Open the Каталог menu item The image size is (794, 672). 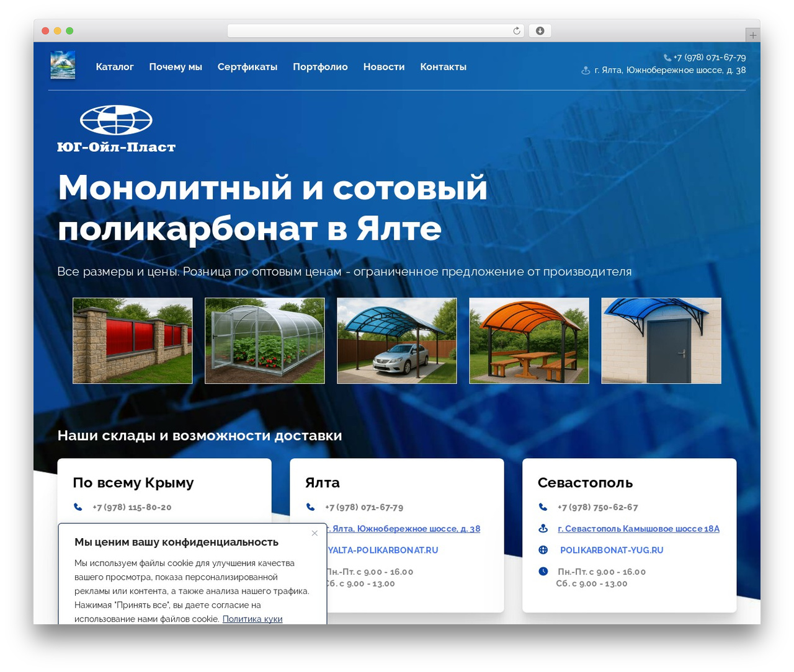click(x=115, y=67)
